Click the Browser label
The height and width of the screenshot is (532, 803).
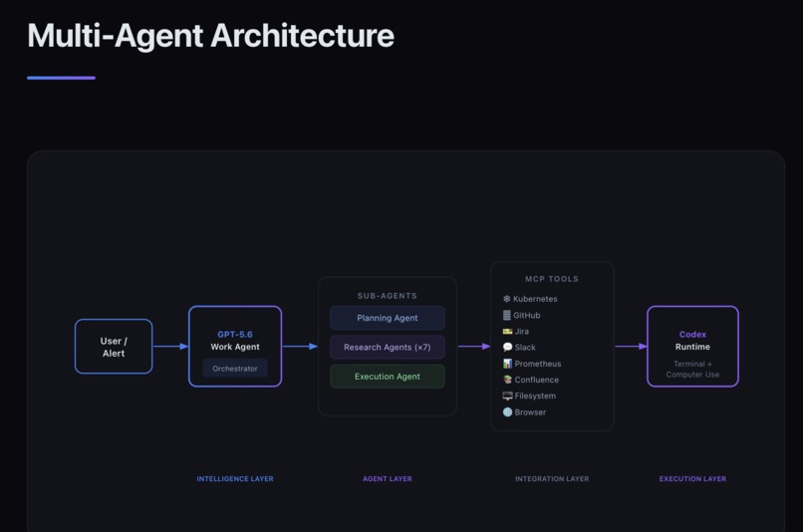tap(530, 412)
